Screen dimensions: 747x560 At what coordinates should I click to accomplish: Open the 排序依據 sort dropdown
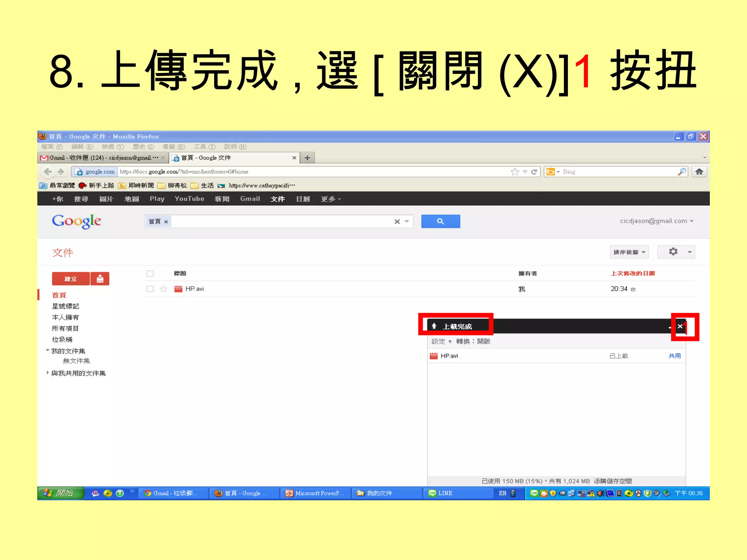coord(629,252)
